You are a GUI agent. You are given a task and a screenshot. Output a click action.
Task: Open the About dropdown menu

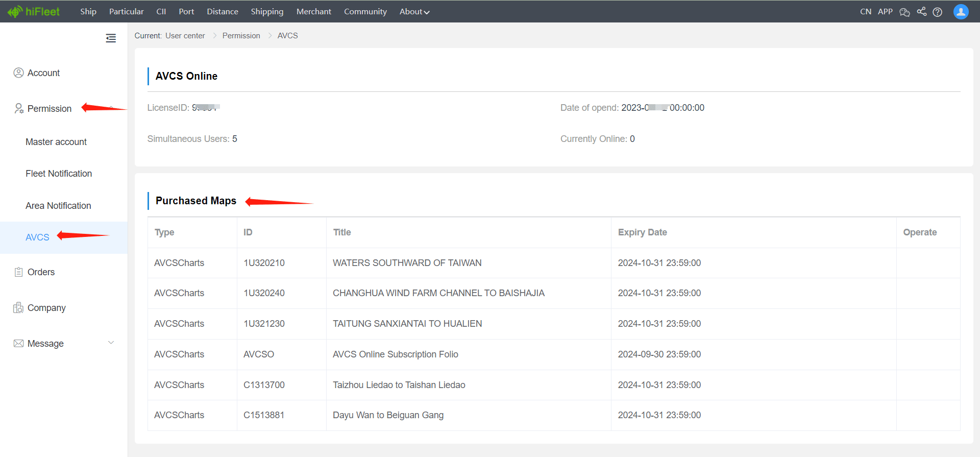pos(414,11)
